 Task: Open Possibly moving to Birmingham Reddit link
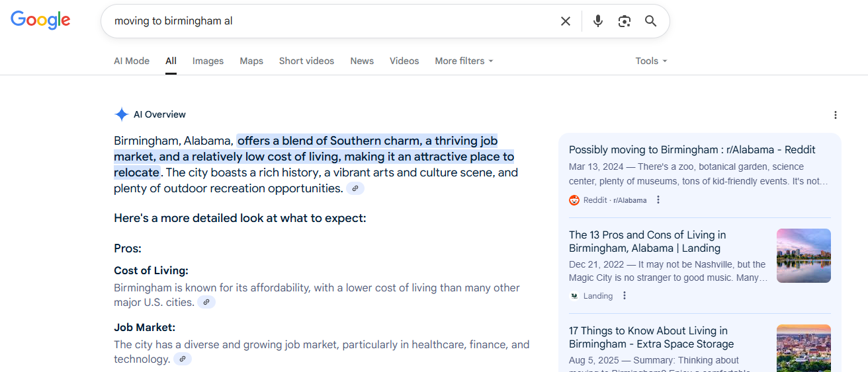click(692, 150)
